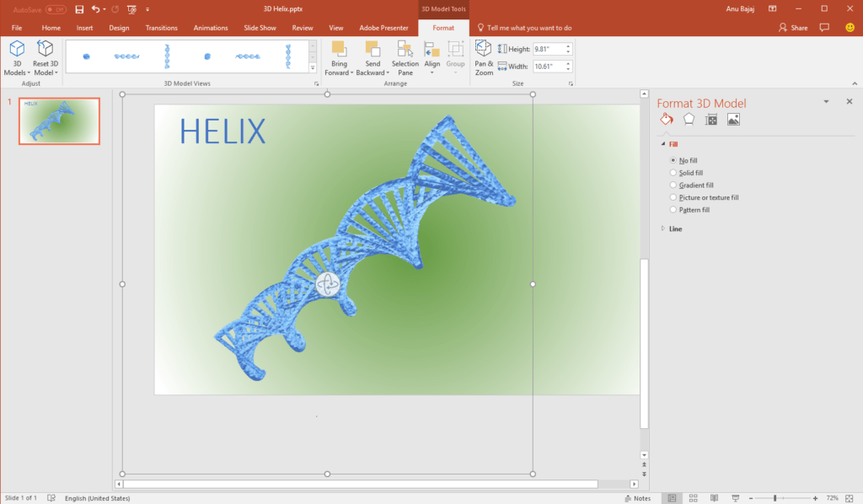The width and height of the screenshot is (863, 504).
Task: Click the Width input field
Action: [x=549, y=66]
